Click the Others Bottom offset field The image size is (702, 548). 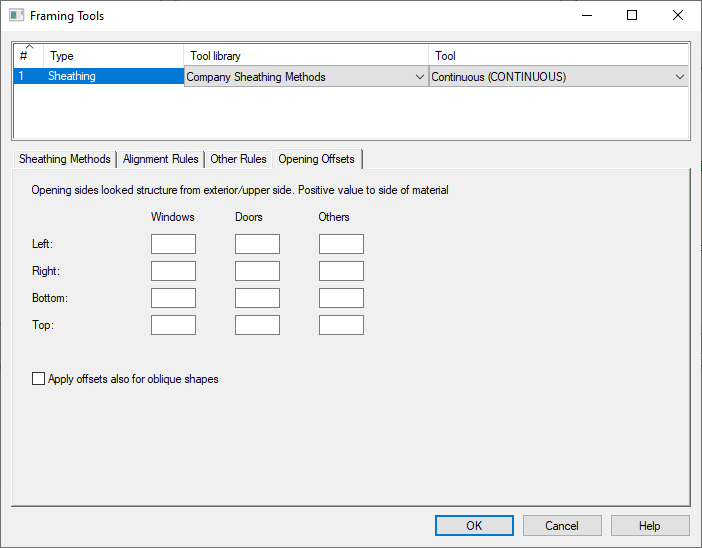(341, 298)
